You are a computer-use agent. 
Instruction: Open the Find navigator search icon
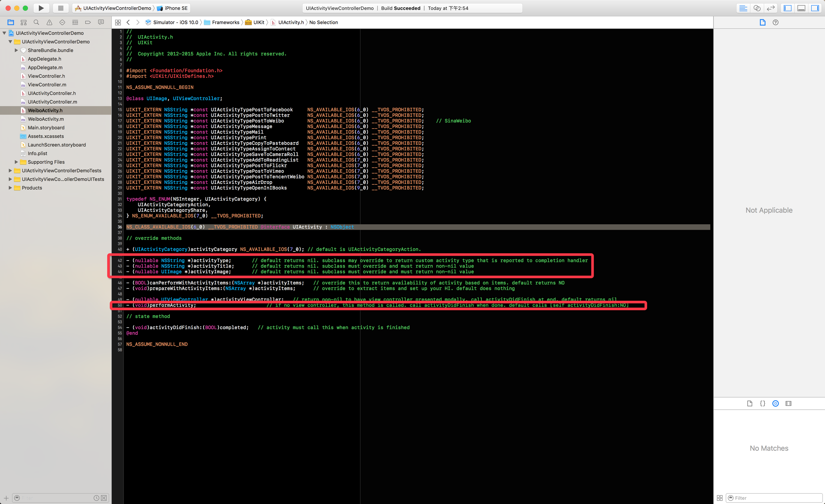click(36, 22)
